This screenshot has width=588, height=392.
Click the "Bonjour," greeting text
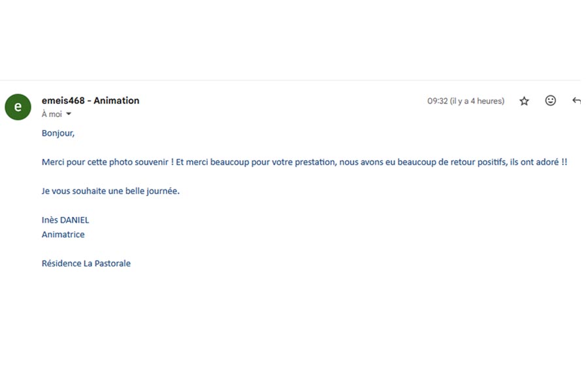(58, 133)
